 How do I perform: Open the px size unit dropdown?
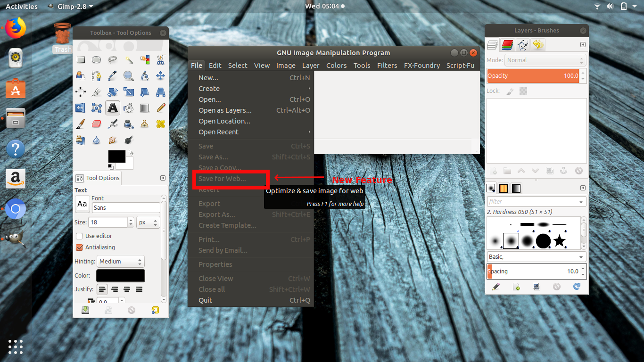pos(148,222)
